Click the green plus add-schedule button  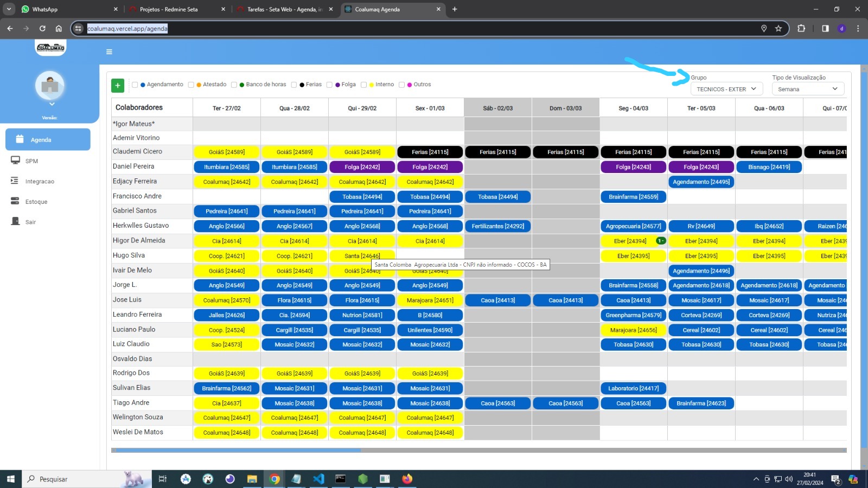click(x=118, y=85)
